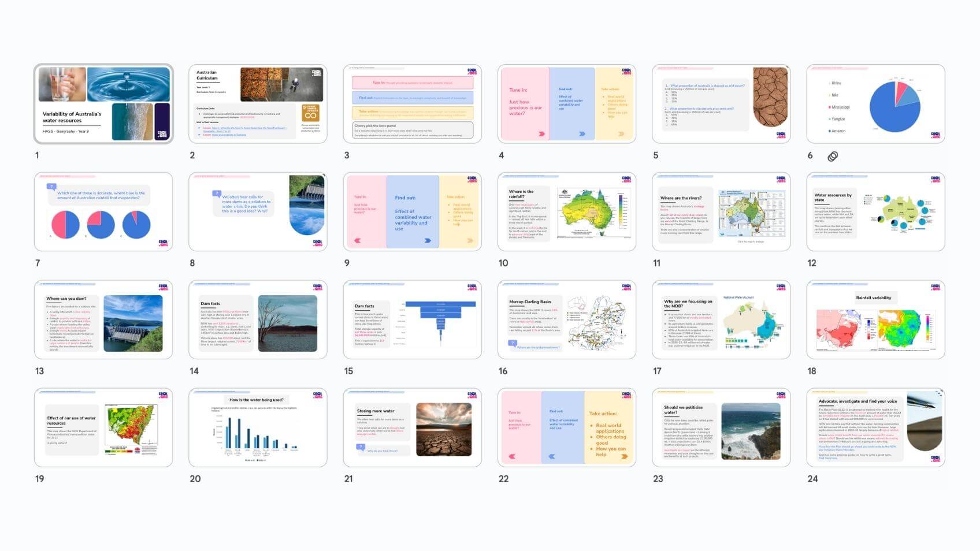Image resolution: width=980 pixels, height=551 pixels.
Task: Select slide 3 with Tune in, Find out, Take action
Action: (x=412, y=104)
